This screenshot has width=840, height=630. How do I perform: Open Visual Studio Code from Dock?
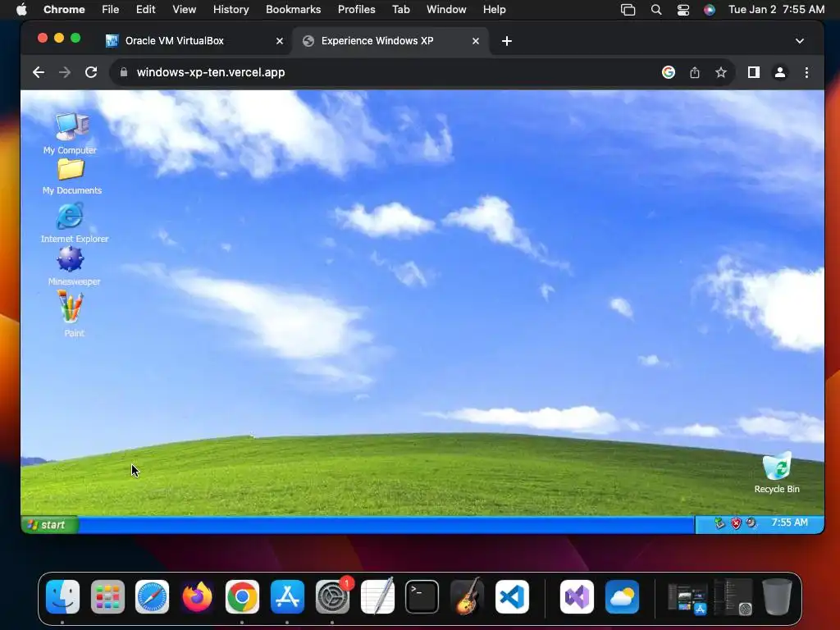[512, 596]
